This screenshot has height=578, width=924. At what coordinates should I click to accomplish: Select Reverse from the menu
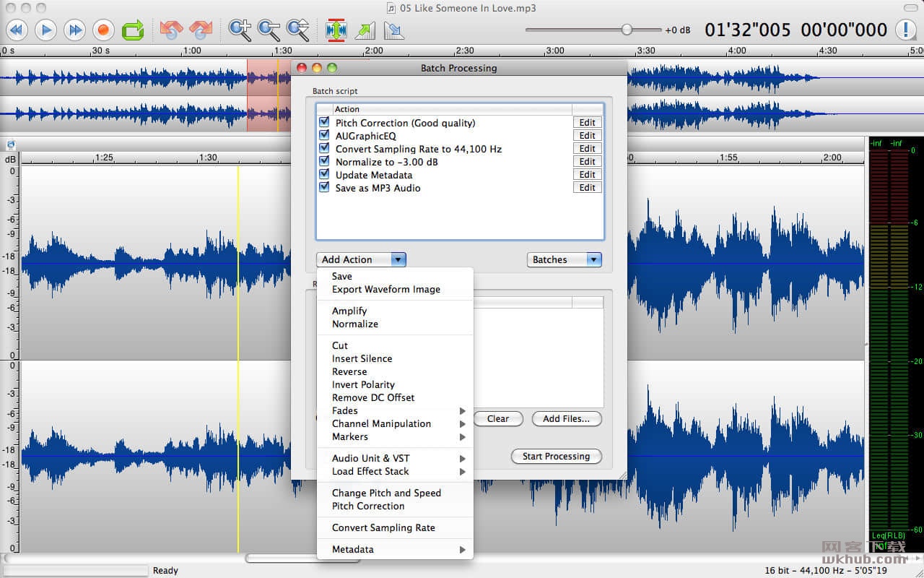(x=395, y=371)
